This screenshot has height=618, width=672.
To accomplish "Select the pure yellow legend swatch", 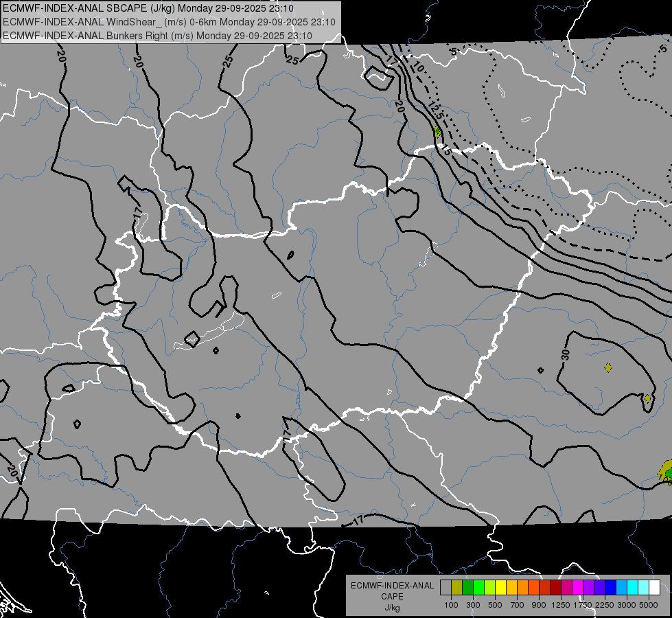I will coord(500,588).
